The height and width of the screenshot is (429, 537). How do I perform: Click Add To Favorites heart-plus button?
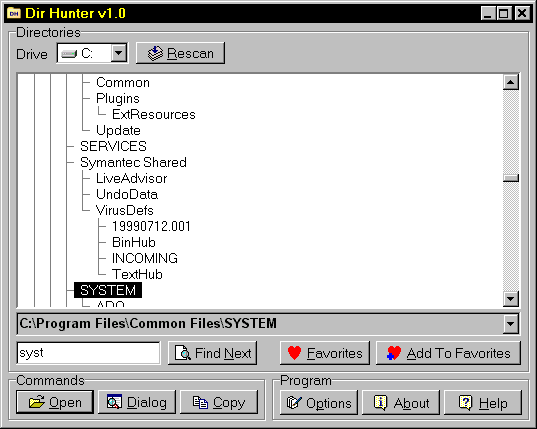coord(448,353)
